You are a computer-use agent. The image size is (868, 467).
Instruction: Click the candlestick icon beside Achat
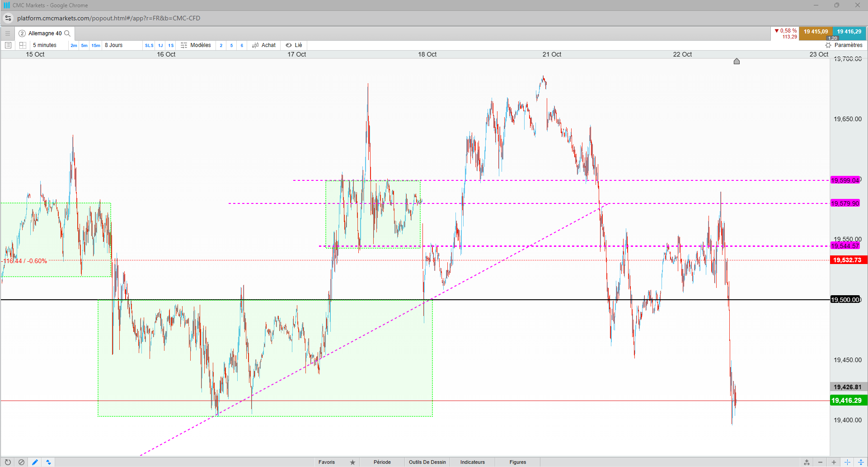point(255,45)
